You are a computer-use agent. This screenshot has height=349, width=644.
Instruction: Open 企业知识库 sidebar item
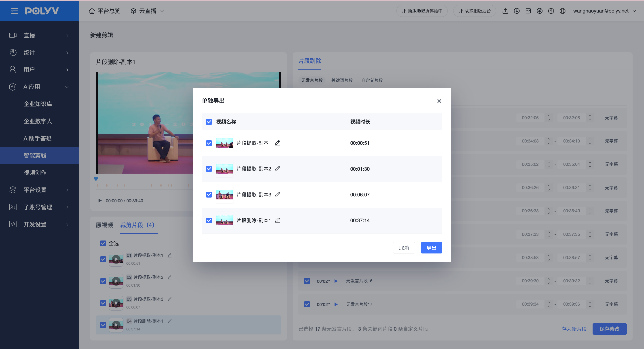pos(39,104)
